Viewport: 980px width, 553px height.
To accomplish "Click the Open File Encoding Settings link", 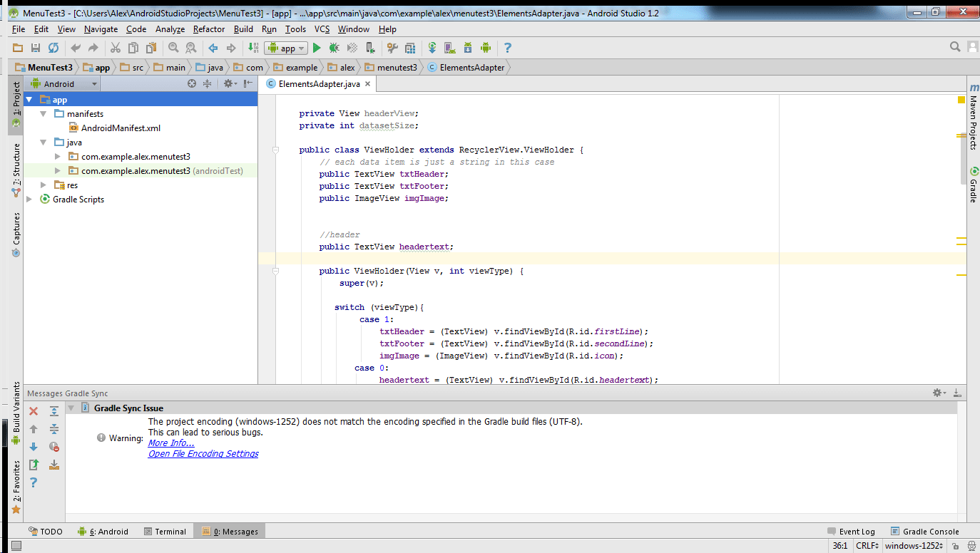I will (x=203, y=453).
